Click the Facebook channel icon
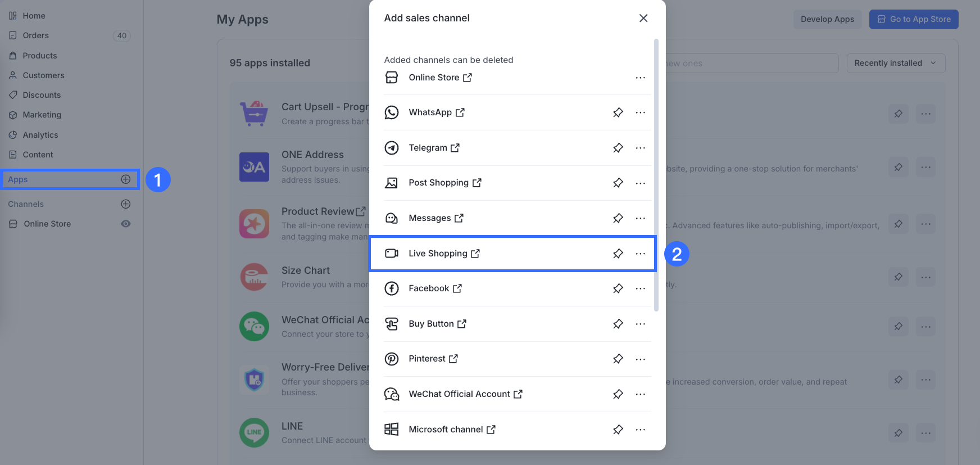This screenshot has height=465, width=980. click(392, 288)
